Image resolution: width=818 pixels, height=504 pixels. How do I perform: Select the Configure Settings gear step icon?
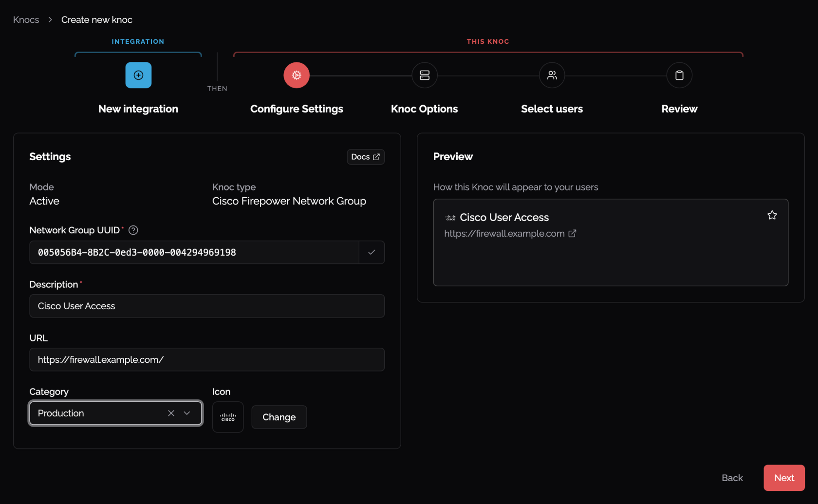coord(297,75)
